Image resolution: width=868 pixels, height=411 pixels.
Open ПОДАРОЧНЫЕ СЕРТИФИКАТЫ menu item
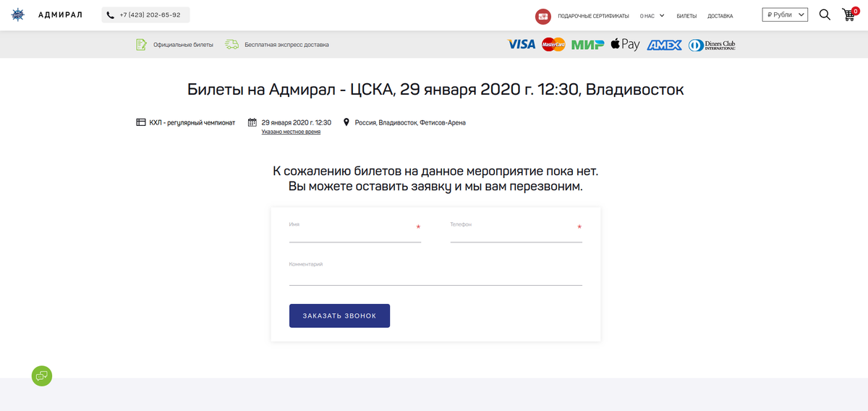pos(593,16)
